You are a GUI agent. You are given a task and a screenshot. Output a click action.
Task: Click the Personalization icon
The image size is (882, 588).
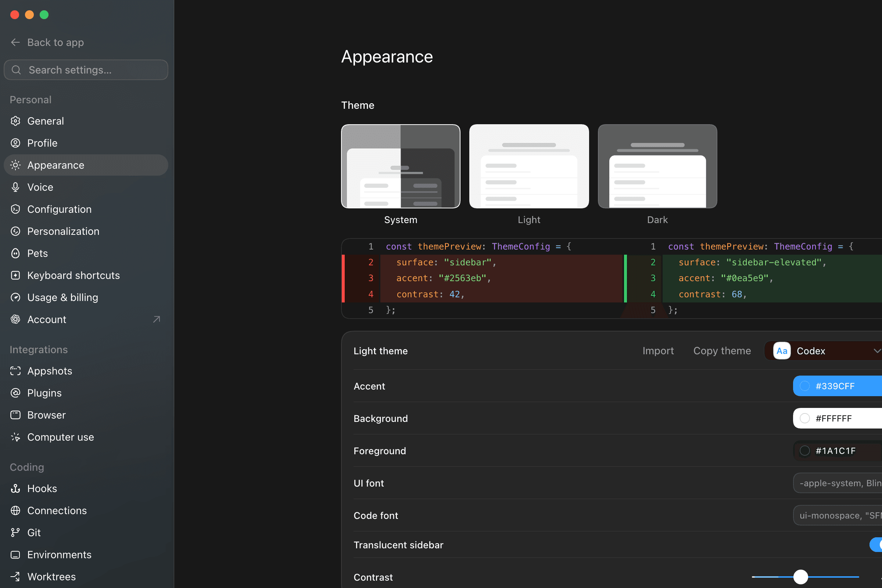[15, 231]
